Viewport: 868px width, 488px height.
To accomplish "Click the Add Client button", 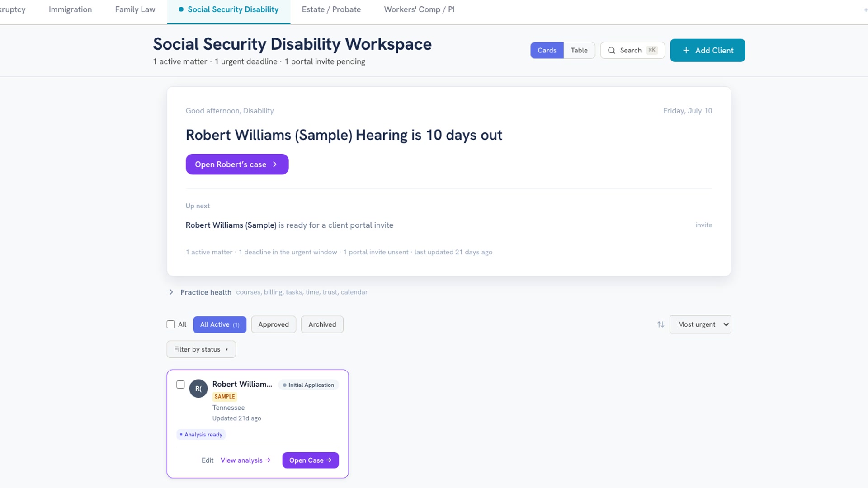I will click(x=707, y=50).
